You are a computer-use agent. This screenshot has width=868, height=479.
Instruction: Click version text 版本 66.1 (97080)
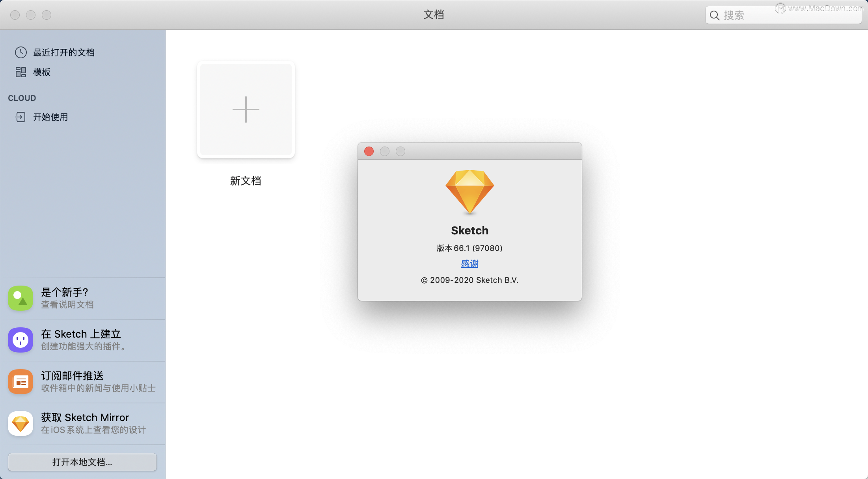click(x=469, y=248)
